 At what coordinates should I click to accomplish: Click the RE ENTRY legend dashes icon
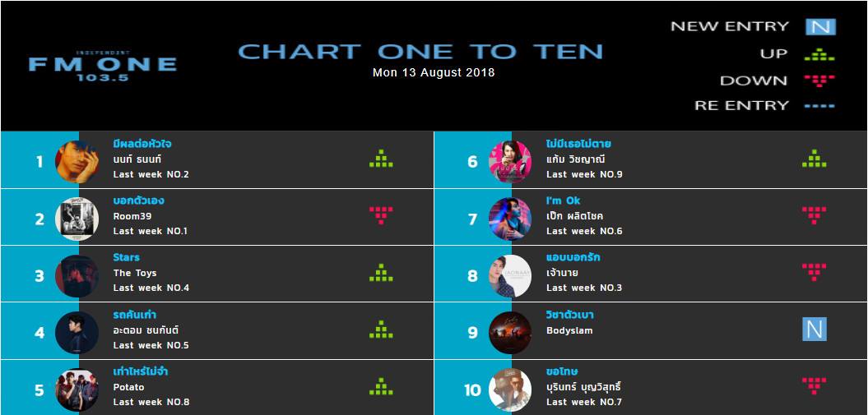point(819,105)
